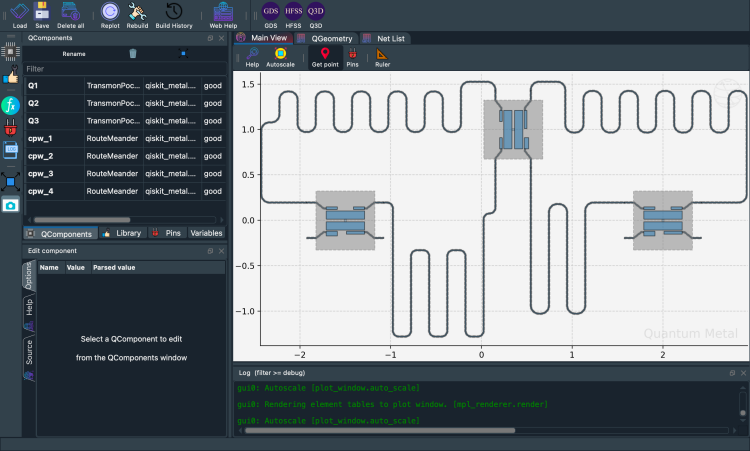This screenshot has width=750, height=451.
Task: Click the log sidebar icon
Action: [x=11, y=150]
